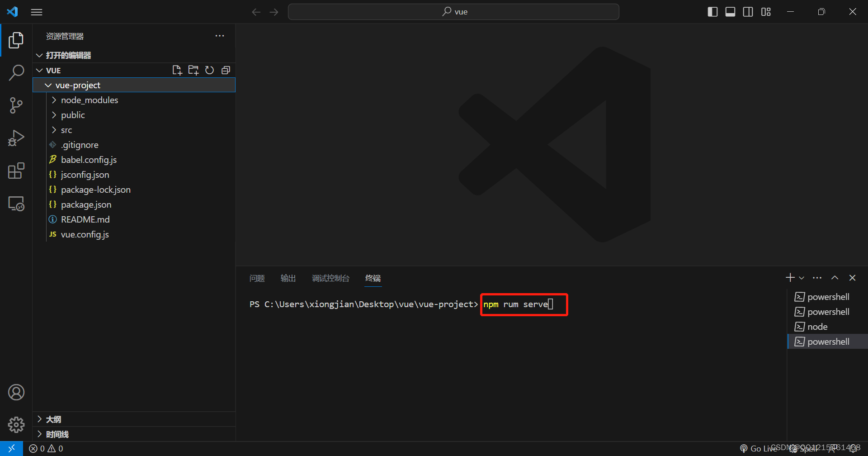This screenshot has height=456, width=868.
Task: Open vue.config.js file
Action: pyautogui.click(x=134, y=234)
